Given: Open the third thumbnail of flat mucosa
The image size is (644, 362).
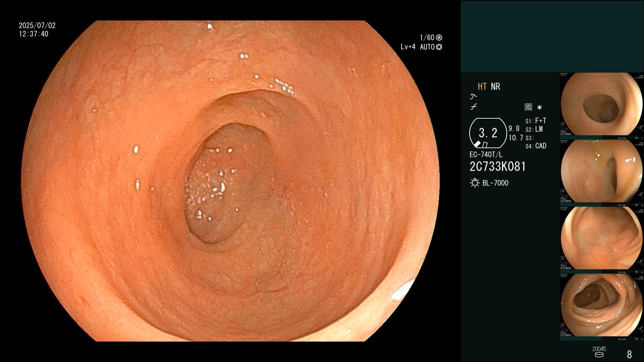Looking at the screenshot, I should click(x=602, y=238).
